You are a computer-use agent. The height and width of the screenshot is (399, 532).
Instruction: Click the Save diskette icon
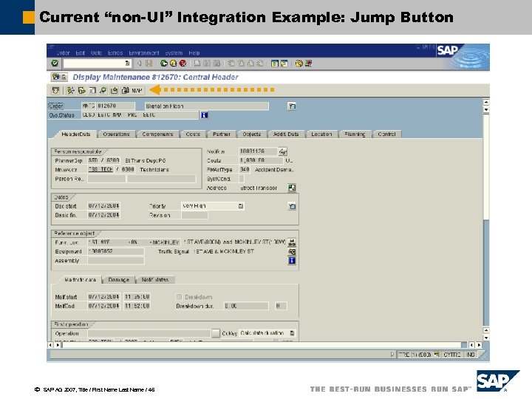(x=149, y=63)
